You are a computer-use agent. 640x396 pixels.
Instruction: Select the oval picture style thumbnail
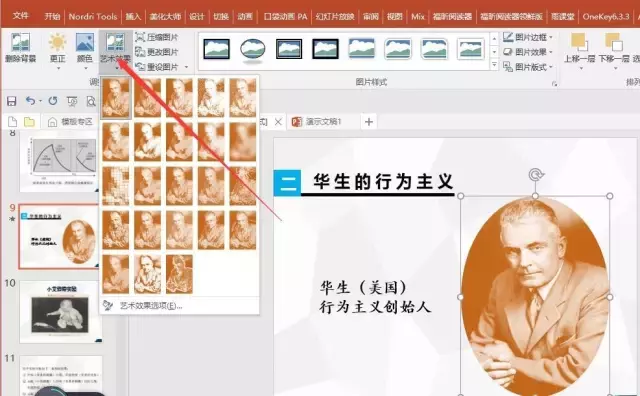pos(253,49)
